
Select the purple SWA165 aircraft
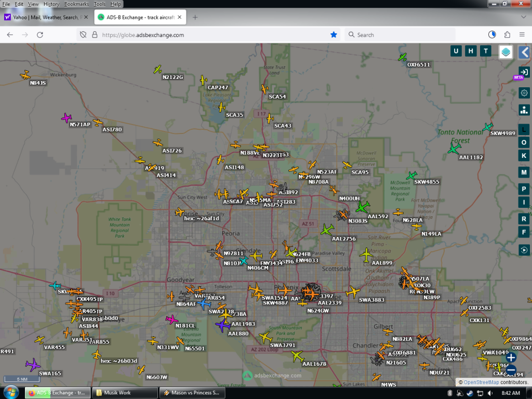click(x=33, y=365)
